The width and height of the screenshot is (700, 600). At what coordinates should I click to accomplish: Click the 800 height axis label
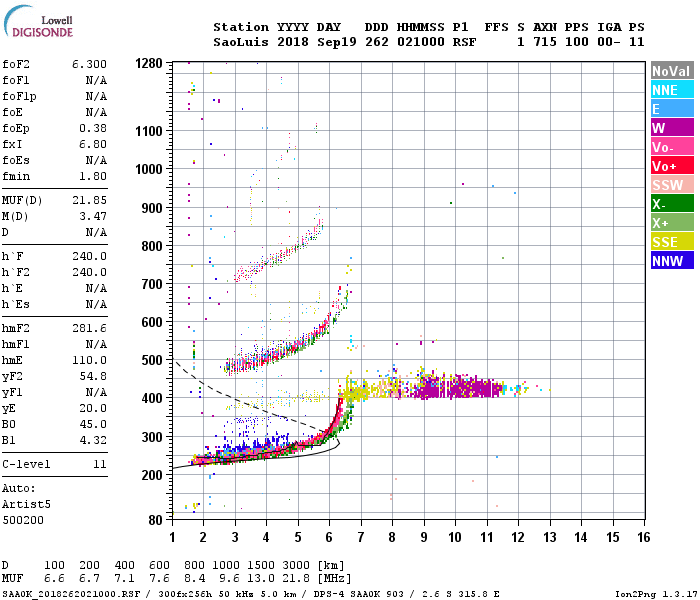point(152,246)
